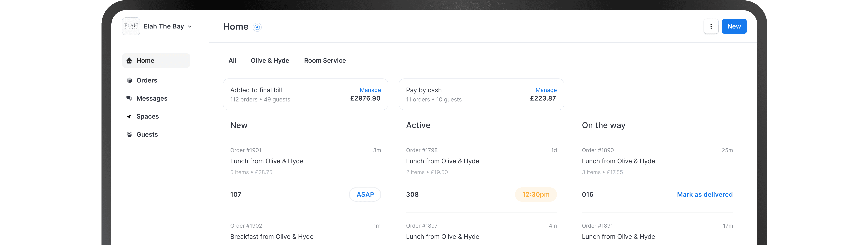The height and width of the screenshot is (245, 868).
Task: Mark order #1890 as delivered
Action: [x=705, y=194]
